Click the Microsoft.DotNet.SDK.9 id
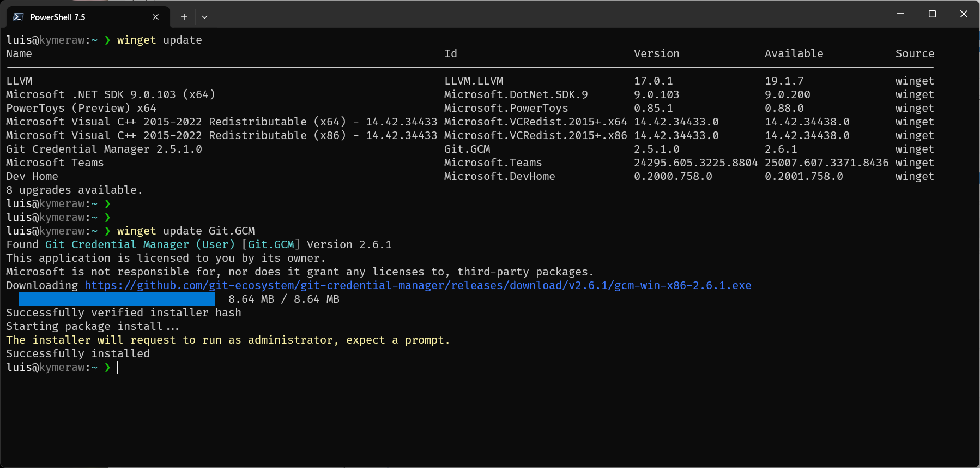This screenshot has width=980, height=468. click(516, 94)
